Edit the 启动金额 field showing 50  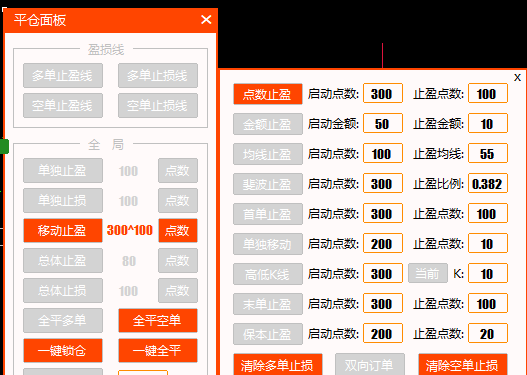383,123
